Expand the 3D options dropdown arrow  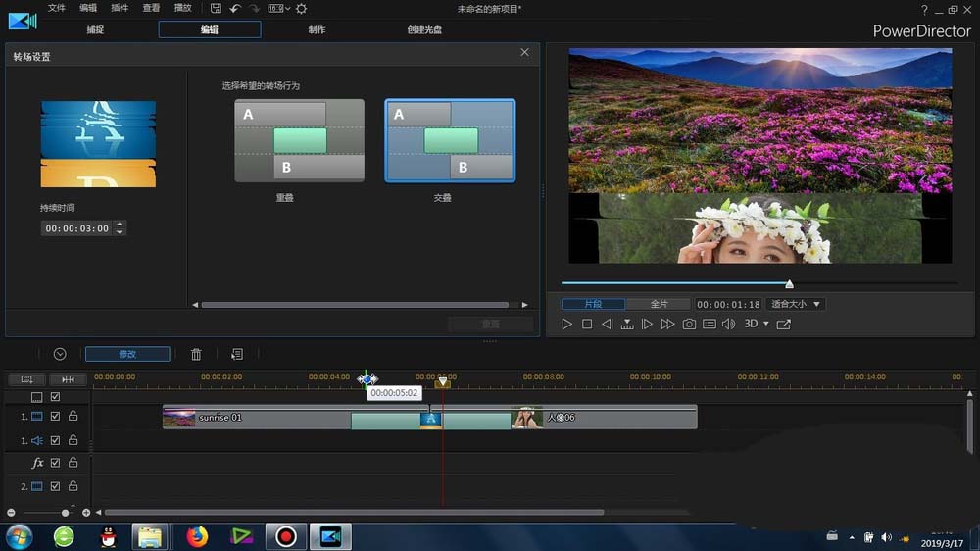click(x=766, y=324)
